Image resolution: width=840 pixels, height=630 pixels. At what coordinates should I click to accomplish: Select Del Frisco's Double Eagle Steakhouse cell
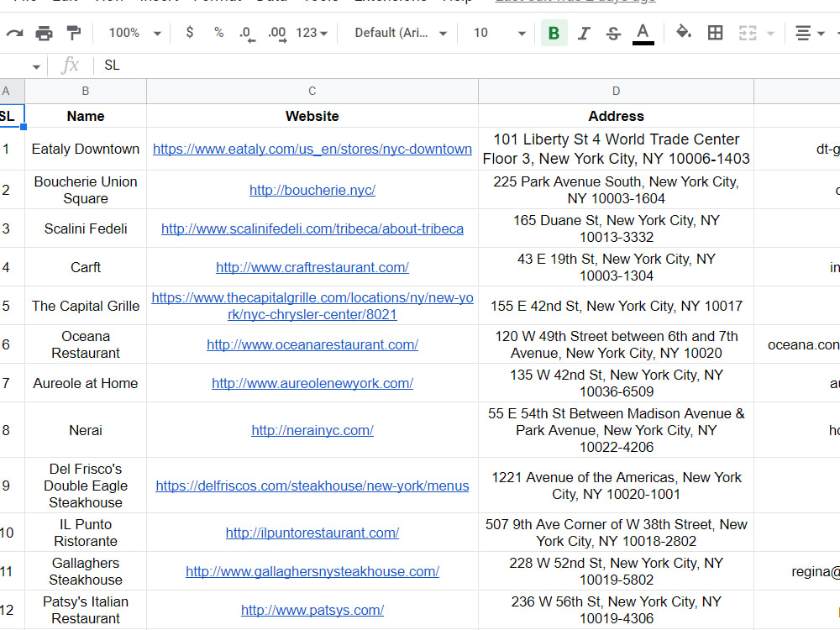coord(85,486)
